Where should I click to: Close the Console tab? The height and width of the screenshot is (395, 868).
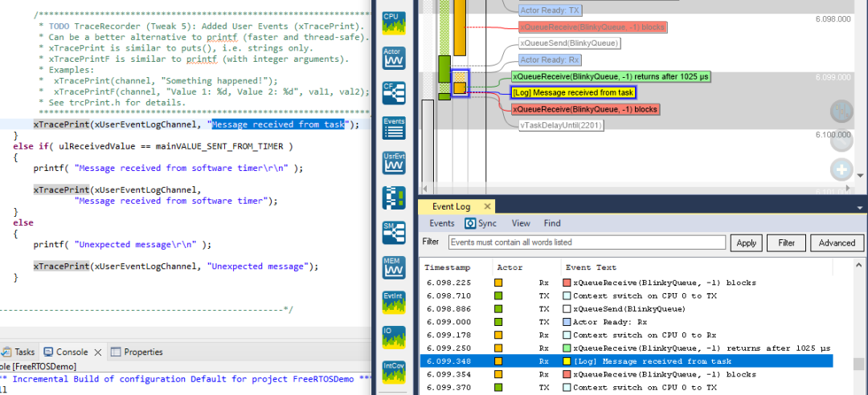(x=99, y=352)
